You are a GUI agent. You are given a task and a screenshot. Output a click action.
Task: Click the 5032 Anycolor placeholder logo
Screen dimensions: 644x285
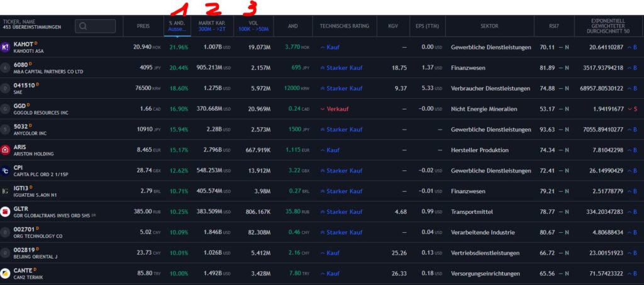click(x=5, y=130)
